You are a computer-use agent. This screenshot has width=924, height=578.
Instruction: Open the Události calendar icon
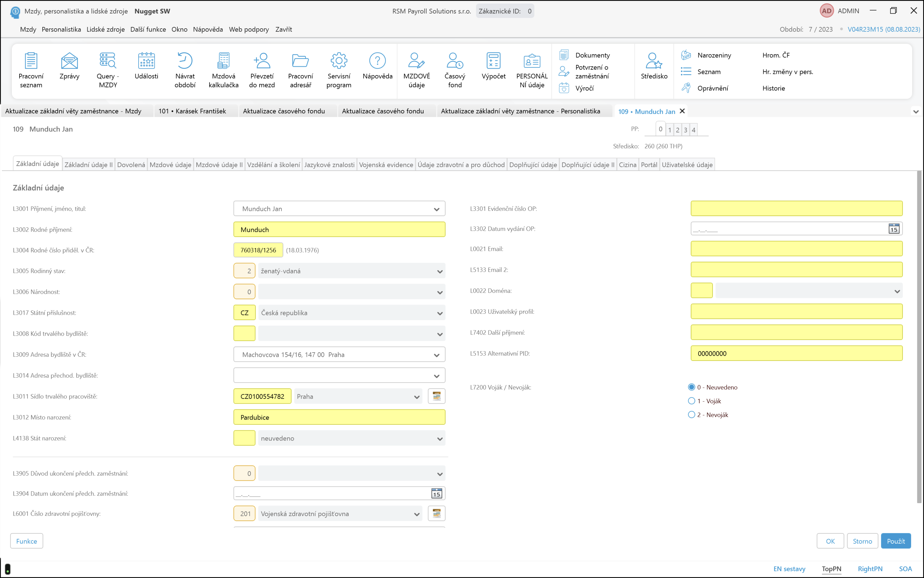(146, 66)
